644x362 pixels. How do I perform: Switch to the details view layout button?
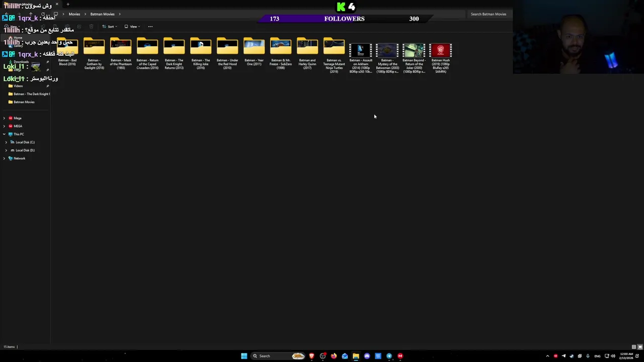(x=633, y=347)
